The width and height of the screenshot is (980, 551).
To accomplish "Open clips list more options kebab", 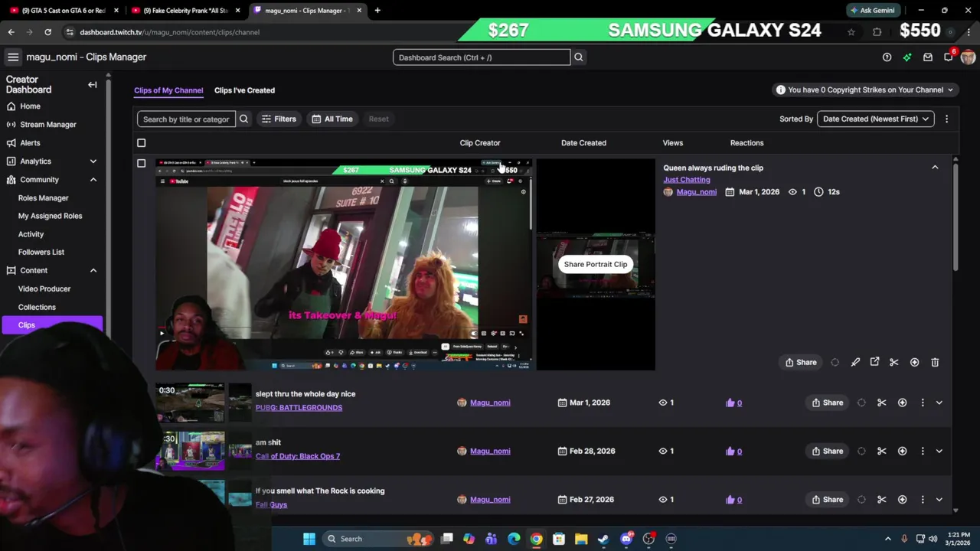I will 946,119.
